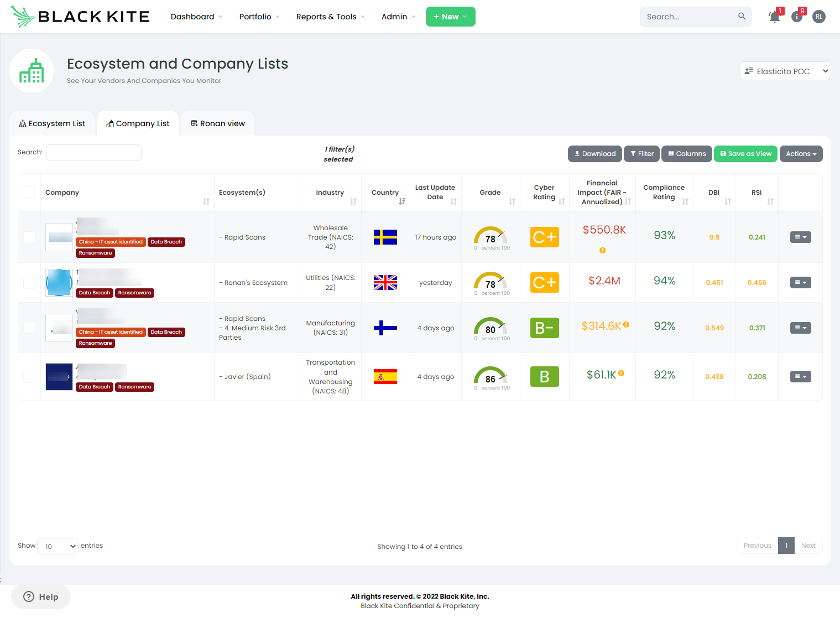840x617 pixels.
Task: Open the RL user avatar
Action: [819, 17]
